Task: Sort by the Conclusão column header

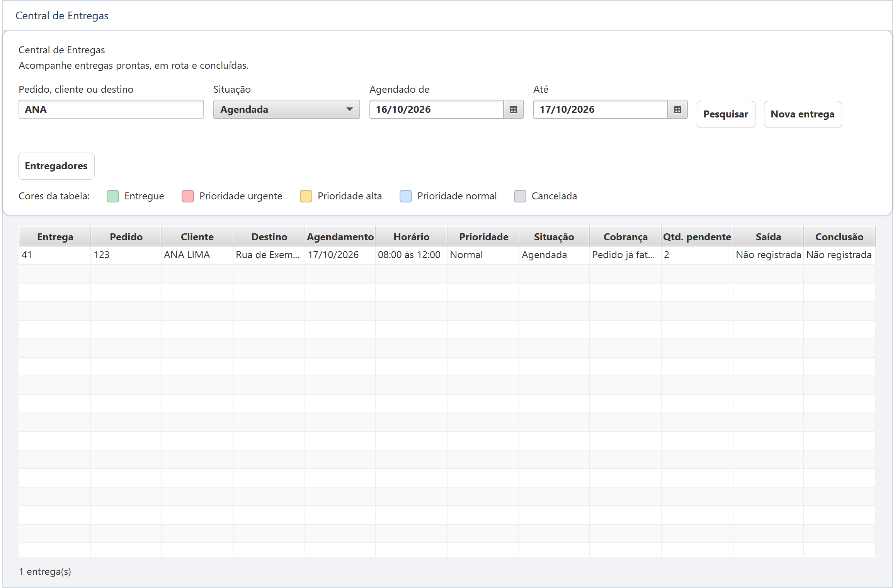Action: click(x=839, y=237)
